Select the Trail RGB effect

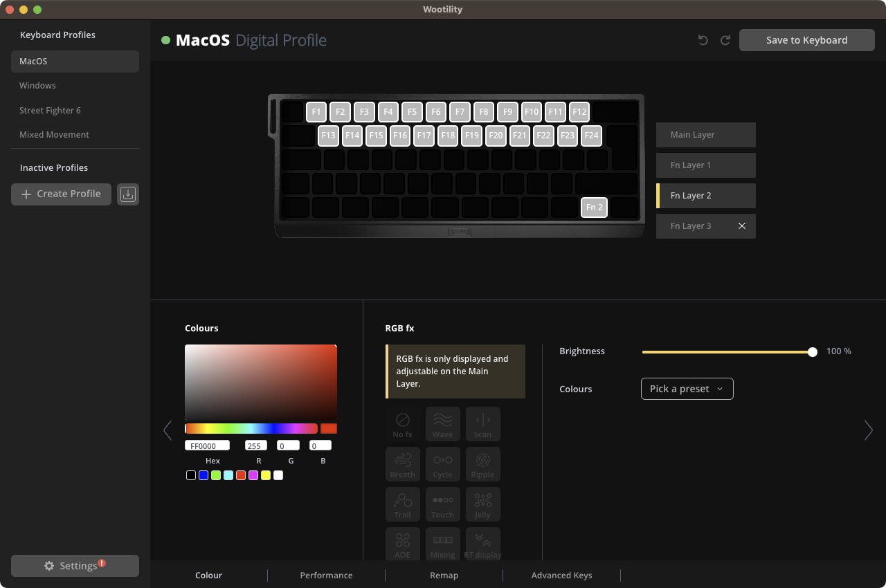click(x=402, y=504)
